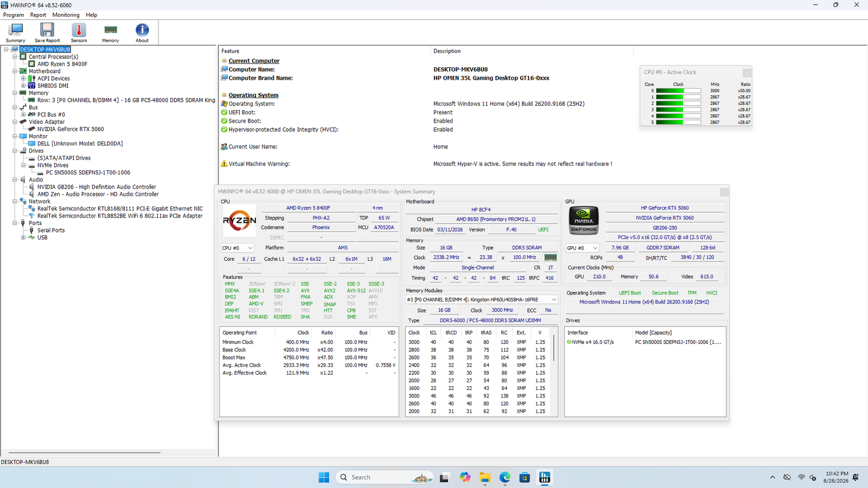The height and width of the screenshot is (488, 868).
Task: Click the Operating System heading link
Action: point(253,95)
